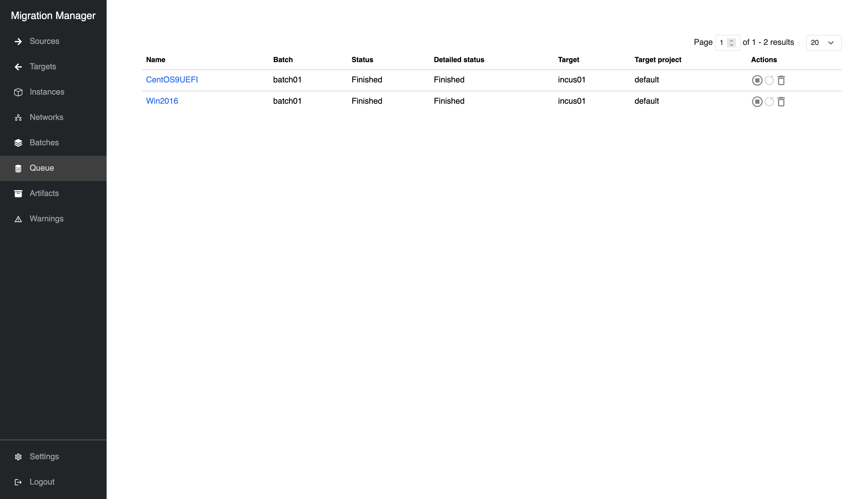Screen dimensions: 868x499
Task: Click the Networks icon in sidebar
Action: point(18,118)
